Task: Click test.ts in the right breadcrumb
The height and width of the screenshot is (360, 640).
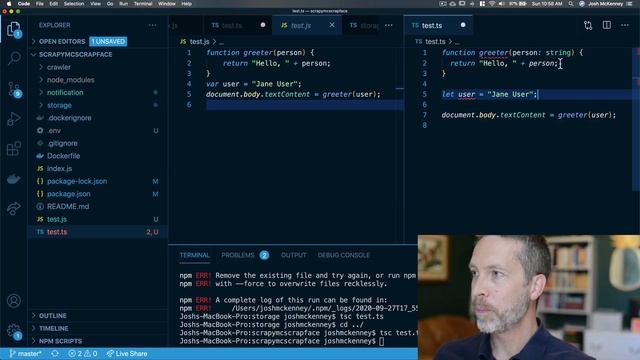Action: (x=435, y=42)
